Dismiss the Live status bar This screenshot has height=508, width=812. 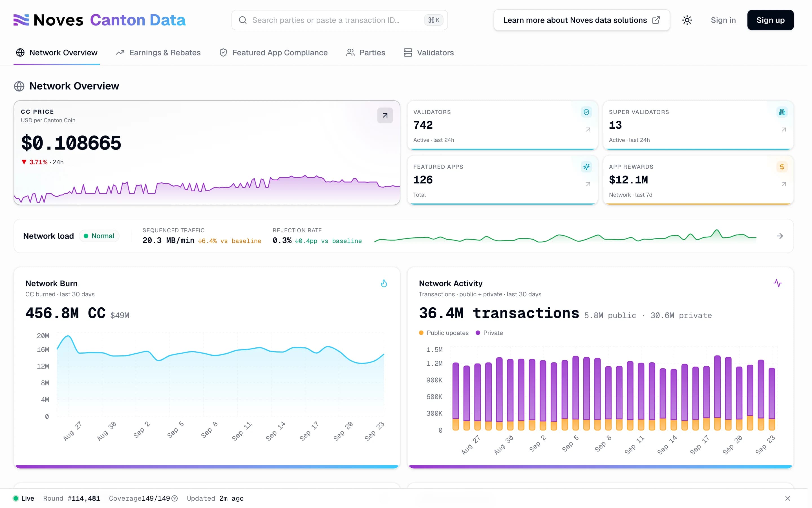pos(787,499)
